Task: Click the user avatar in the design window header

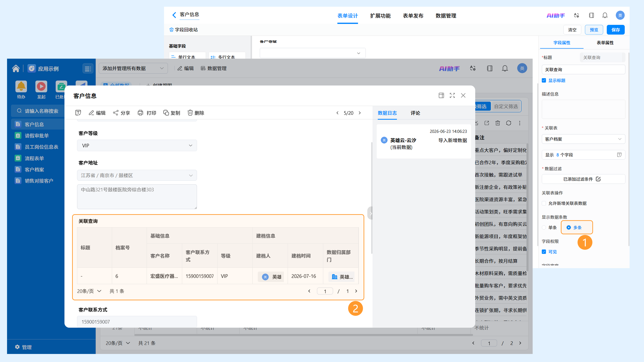Action: [620, 15]
